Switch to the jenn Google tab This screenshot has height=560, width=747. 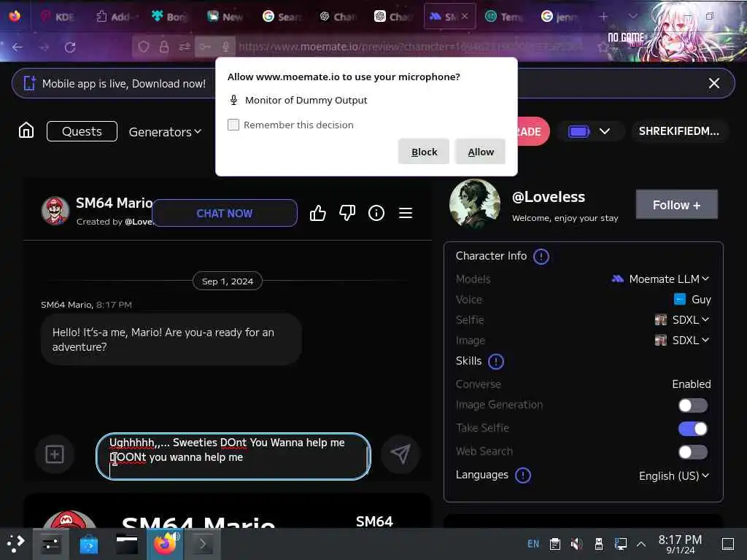(560, 17)
